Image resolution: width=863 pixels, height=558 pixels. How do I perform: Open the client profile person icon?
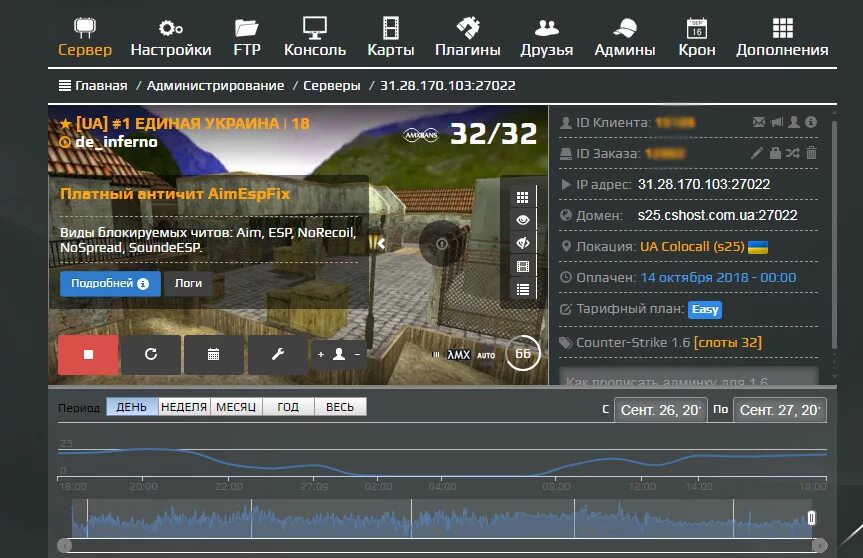click(x=794, y=122)
